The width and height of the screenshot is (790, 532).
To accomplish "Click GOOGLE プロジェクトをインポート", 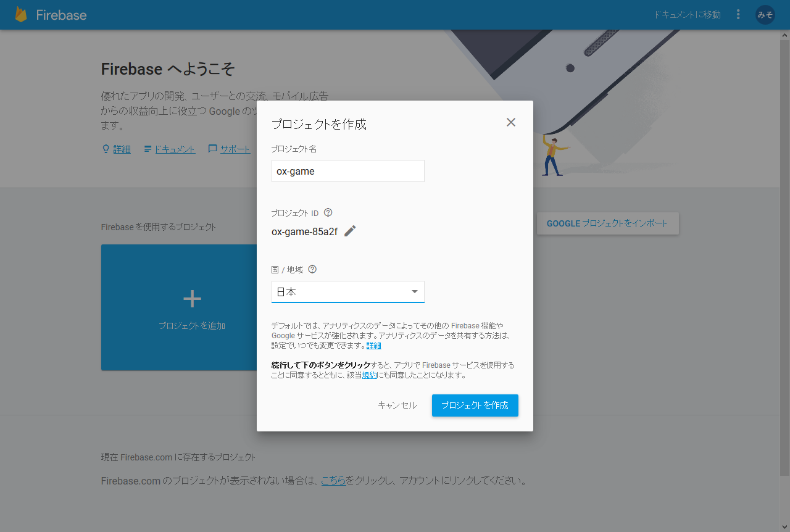I will 607,223.
